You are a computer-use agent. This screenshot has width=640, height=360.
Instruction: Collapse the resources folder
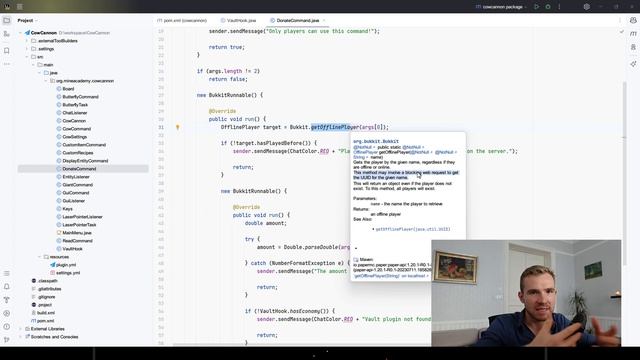[x=40, y=257]
